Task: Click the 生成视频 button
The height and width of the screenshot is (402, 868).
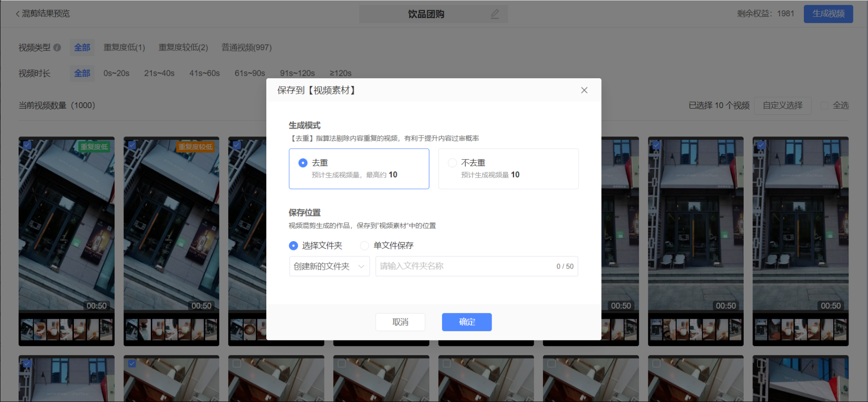Action: [x=828, y=14]
